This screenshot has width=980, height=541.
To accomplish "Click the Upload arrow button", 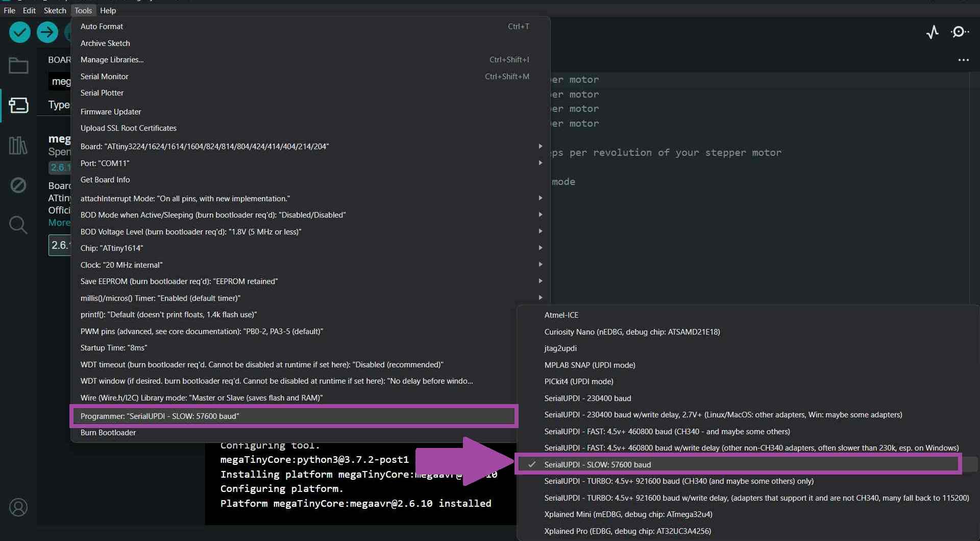I will click(x=47, y=32).
